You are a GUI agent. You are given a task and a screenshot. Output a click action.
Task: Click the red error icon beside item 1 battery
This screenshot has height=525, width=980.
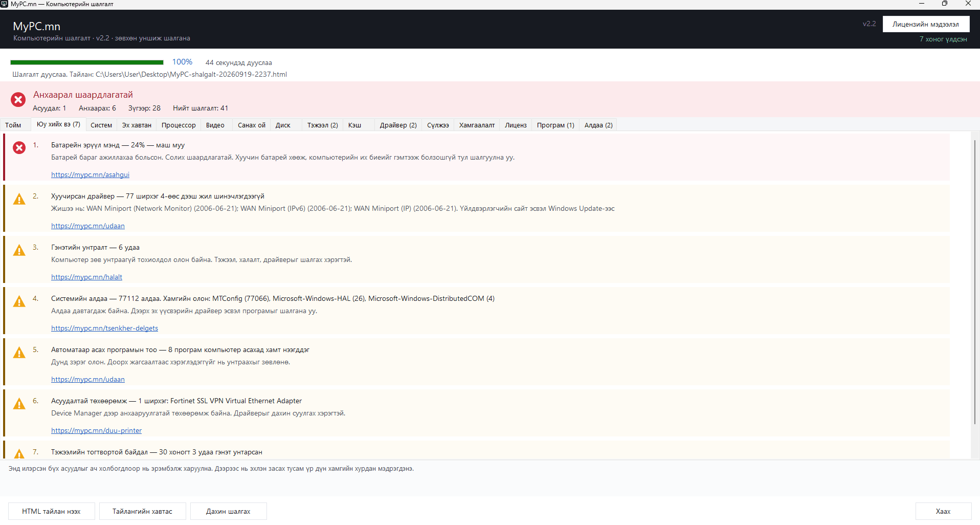(19, 148)
